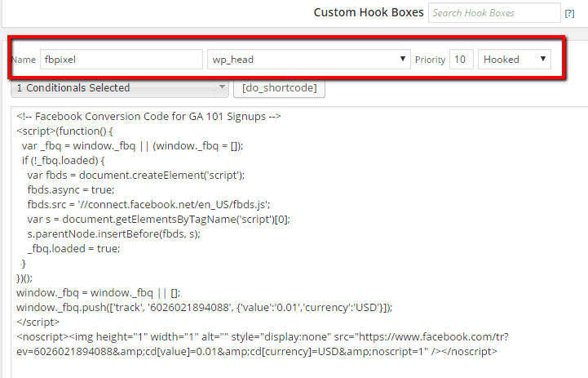Click the fbds.src connect.facebook.net line

point(148,204)
